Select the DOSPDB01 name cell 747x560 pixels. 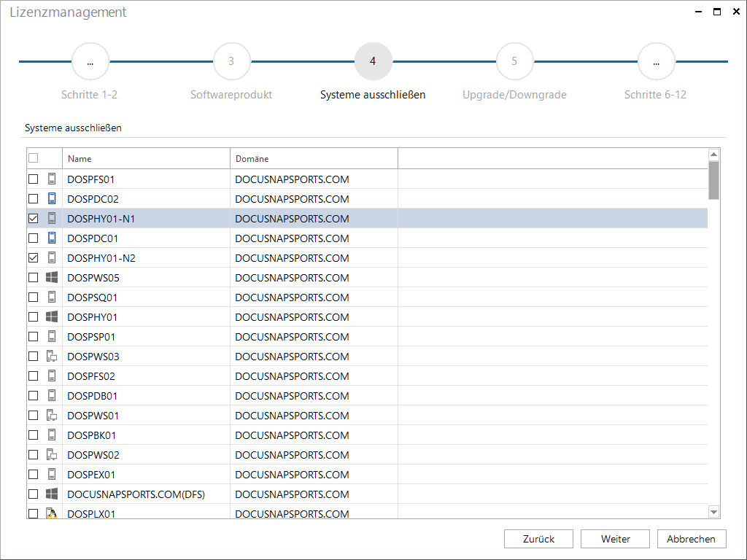click(x=146, y=396)
